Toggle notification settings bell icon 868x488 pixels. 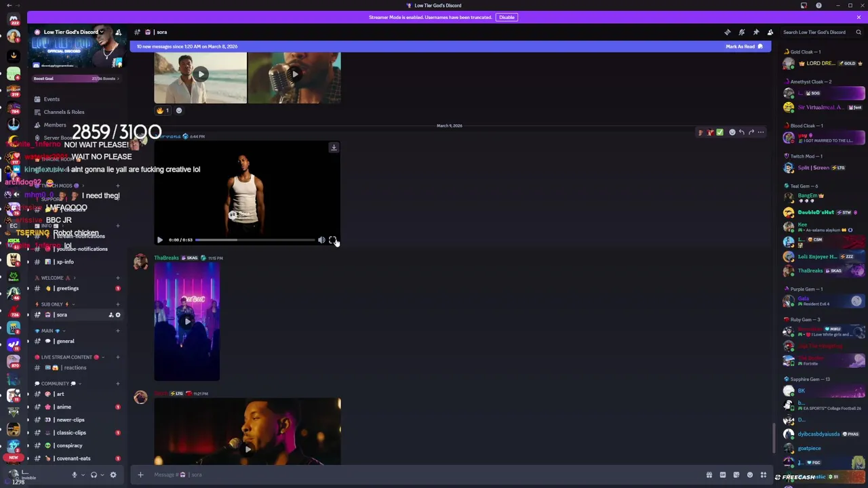[742, 32]
